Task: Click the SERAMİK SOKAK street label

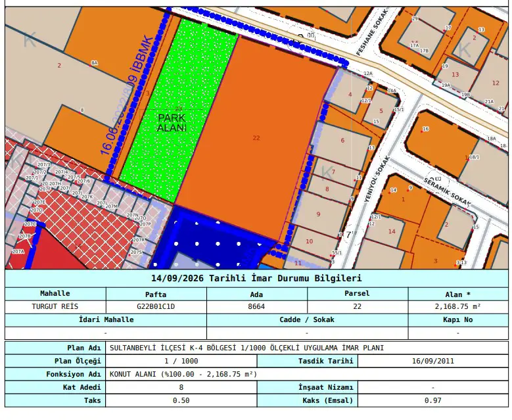Action: (448, 193)
